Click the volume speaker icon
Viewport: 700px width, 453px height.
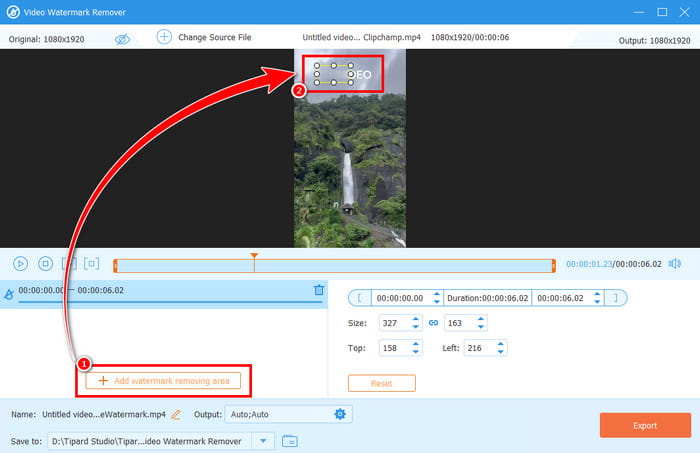pos(674,264)
